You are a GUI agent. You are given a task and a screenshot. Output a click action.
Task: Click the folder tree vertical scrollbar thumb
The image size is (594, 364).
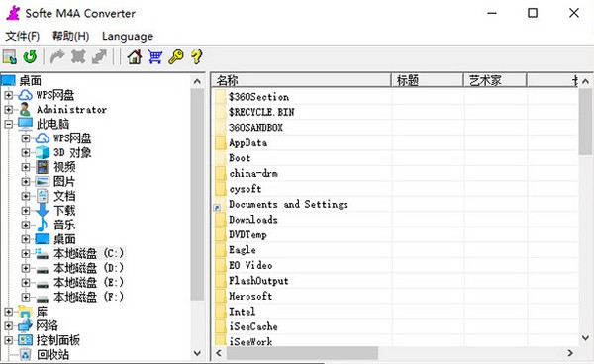[x=197, y=195]
